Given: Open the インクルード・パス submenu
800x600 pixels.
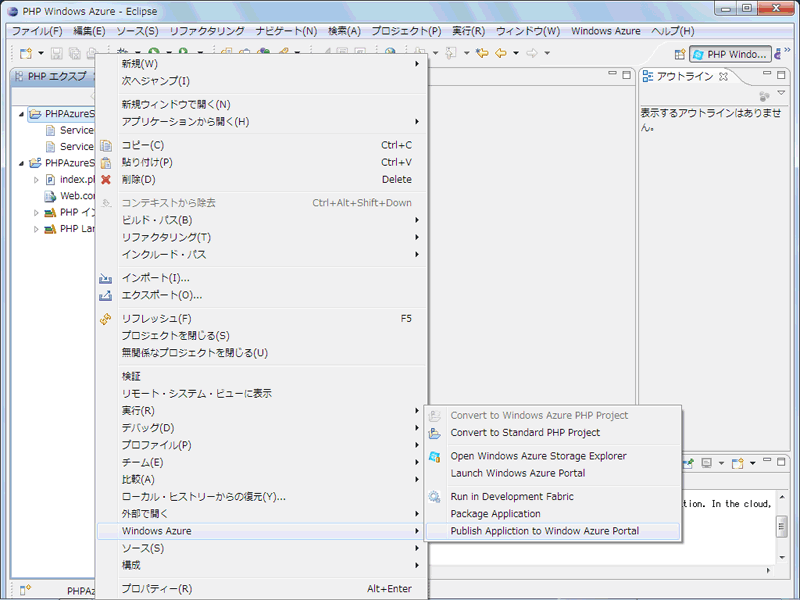Looking at the screenshot, I should pyautogui.click(x=262, y=254).
